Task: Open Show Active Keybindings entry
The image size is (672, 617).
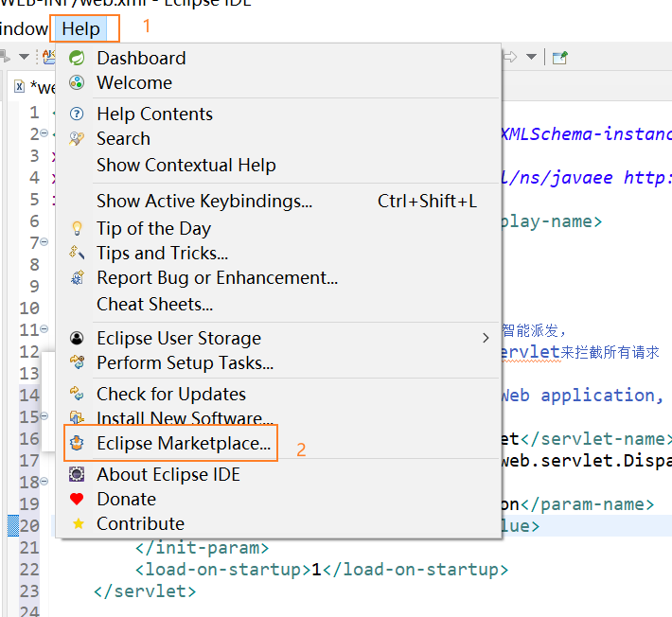Action: pos(278,201)
